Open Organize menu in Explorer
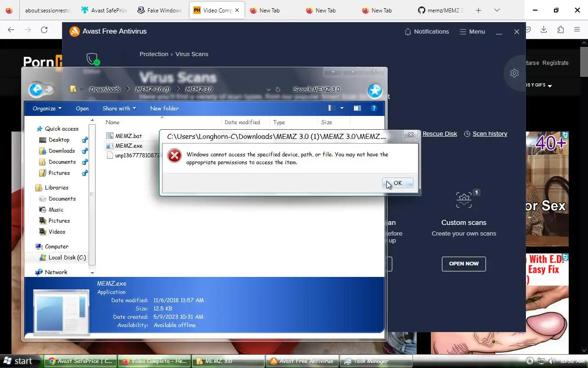The width and height of the screenshot is (588, 368). pos(47,109)
